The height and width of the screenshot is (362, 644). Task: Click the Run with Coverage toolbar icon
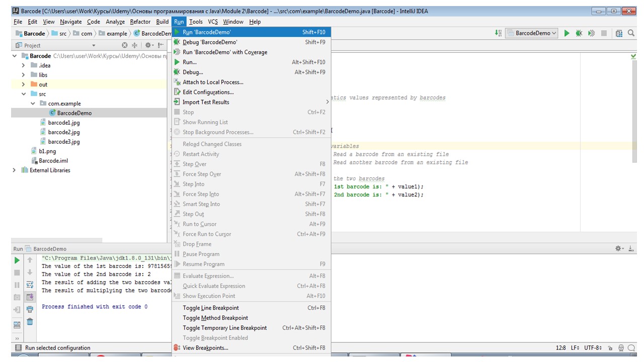pos(592,33)
